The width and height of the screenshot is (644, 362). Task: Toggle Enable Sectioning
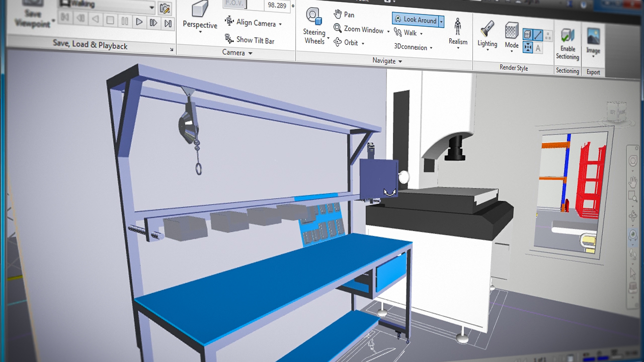tap(568, 42)
